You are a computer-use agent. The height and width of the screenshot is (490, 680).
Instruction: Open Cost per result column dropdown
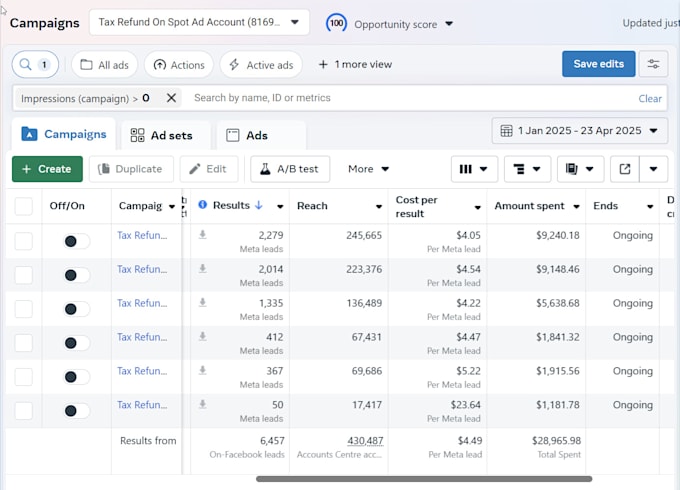coord(477,207)
